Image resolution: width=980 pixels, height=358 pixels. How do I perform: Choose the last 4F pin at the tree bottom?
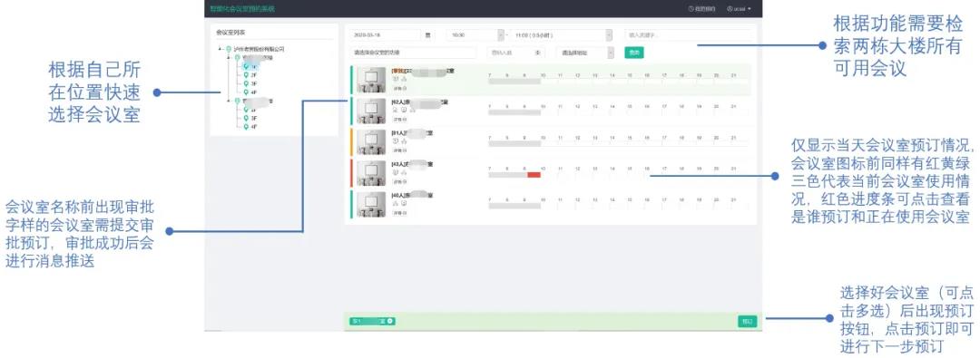click(x=246, y=126)
